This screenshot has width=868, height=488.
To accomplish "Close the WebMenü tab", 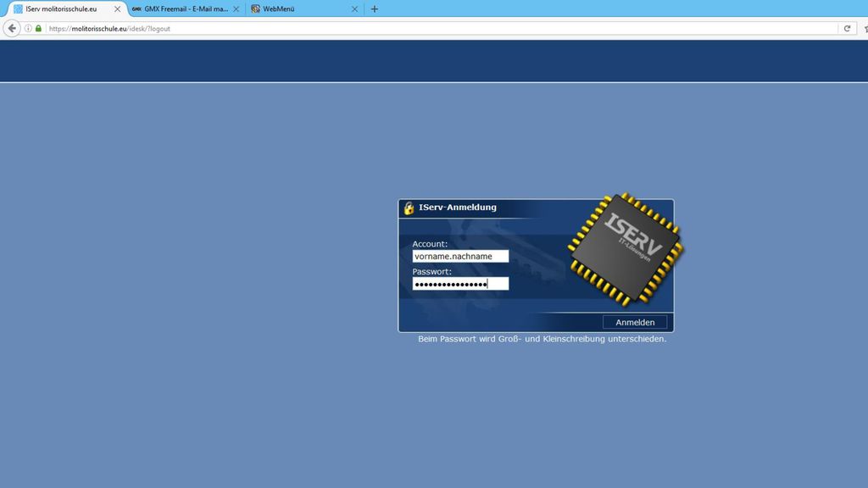I will [355, 8].
